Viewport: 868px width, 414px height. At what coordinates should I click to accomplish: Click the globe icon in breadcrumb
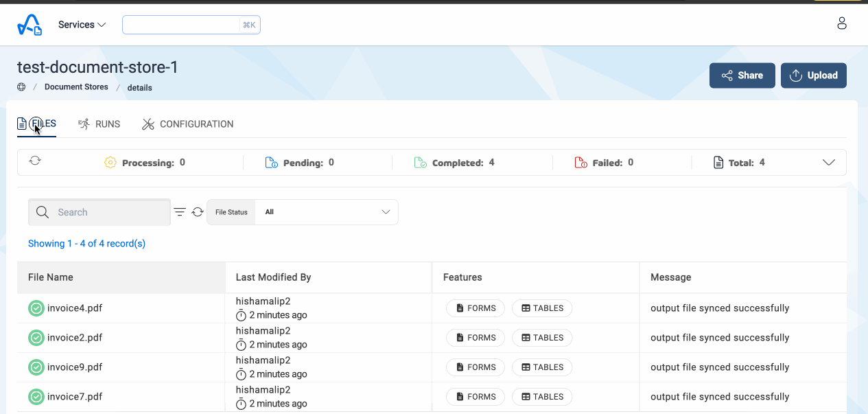coord(21,87)
